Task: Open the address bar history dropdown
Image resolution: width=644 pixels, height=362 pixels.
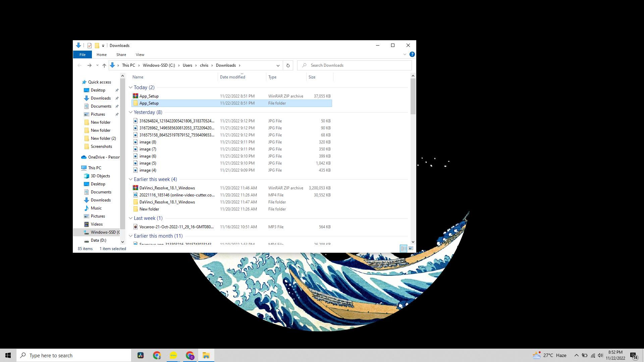Action: (x=278, y=66)
